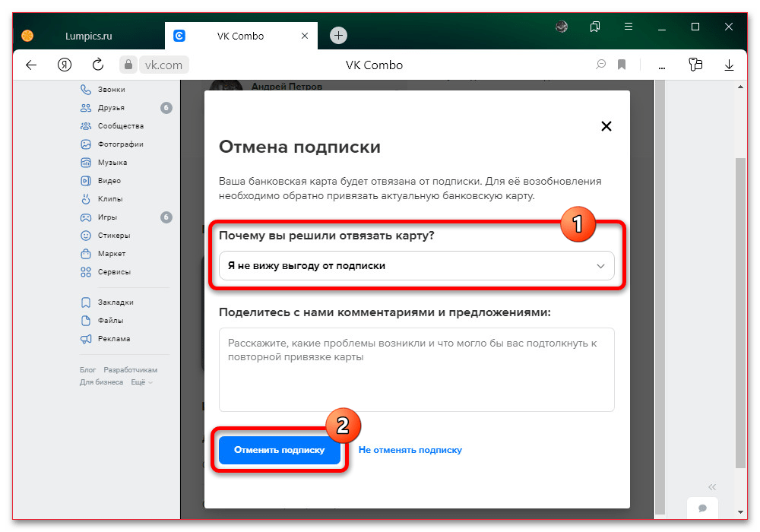The height and width of the screenshot is (532, 760).
Task: Open the Реклама megaphone icon
Action: (x=86, y=339)
